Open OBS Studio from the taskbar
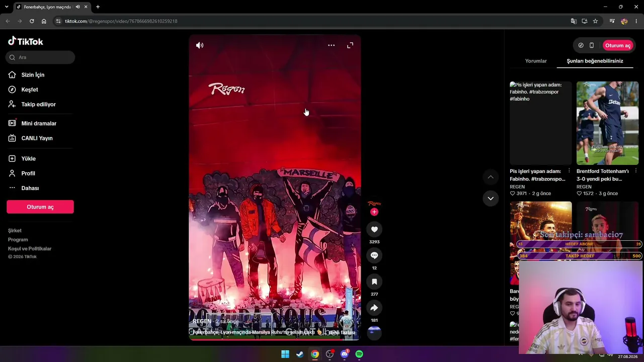The width and height of the screenshot is (644, 362). (330, 354)
